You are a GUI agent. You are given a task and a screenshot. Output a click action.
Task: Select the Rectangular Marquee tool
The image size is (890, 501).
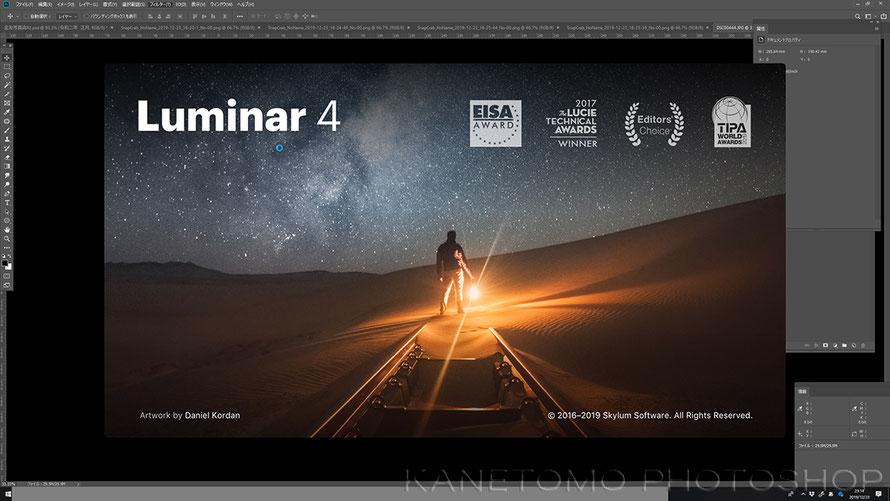tap(7, 66)
